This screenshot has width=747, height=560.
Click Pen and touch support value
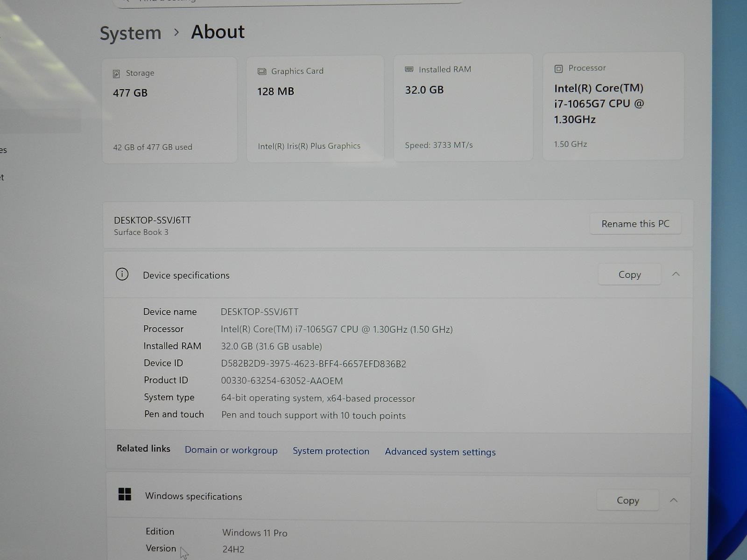[x=313, y=415]
